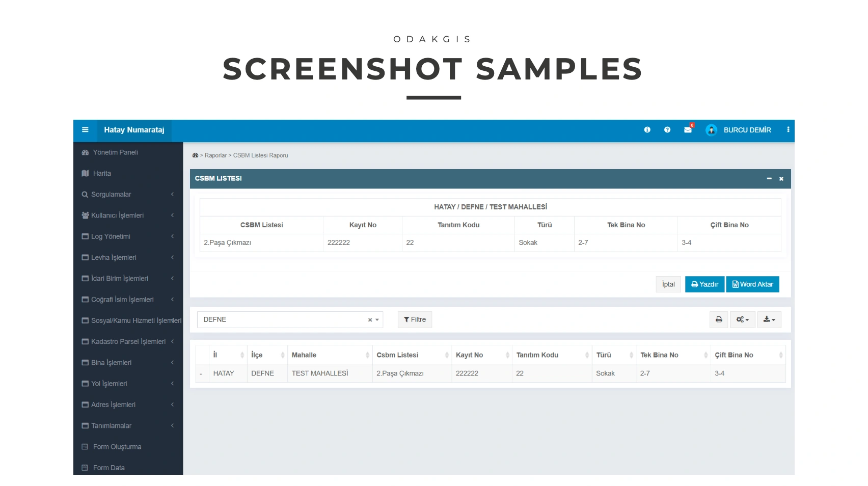The width and height of the screenshot is (868, 486).
Task: Open the table settings gear dropdown
Action: point(742,319)
